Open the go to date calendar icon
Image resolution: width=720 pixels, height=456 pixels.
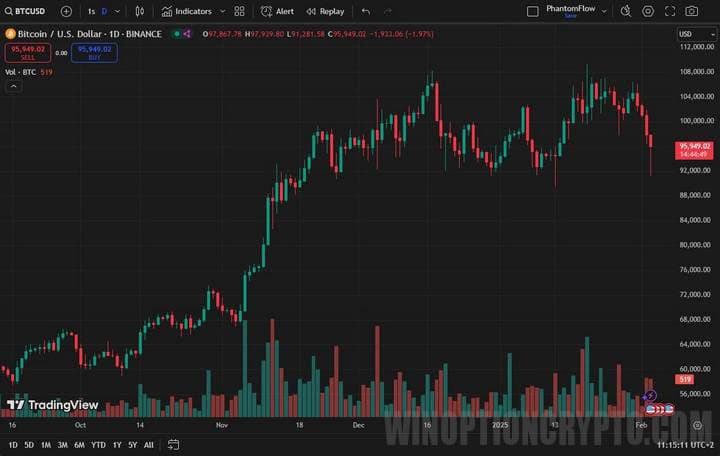(x=173, y=444)
